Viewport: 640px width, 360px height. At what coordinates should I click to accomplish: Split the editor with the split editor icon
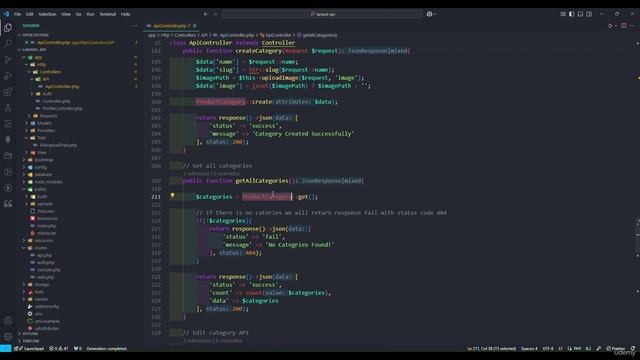coord(624,26)
